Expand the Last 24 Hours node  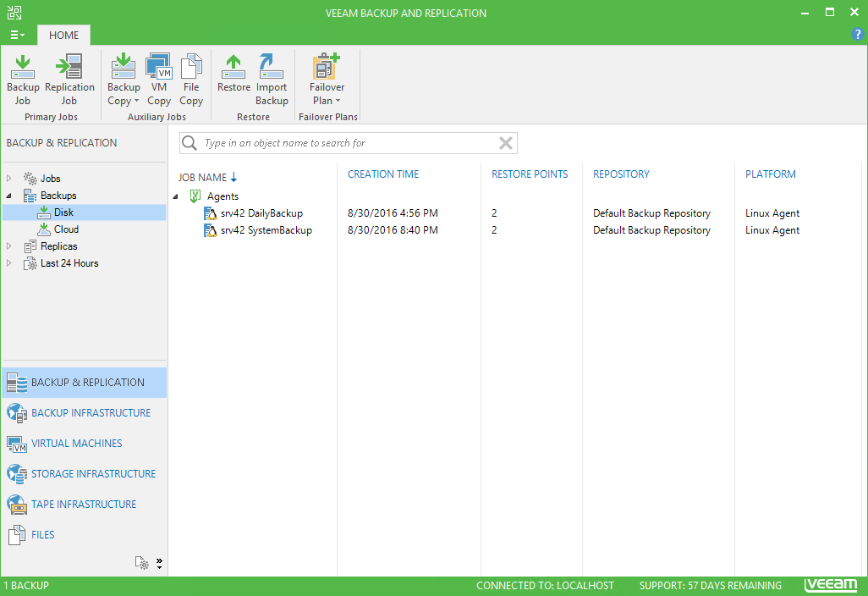(8, 263)
